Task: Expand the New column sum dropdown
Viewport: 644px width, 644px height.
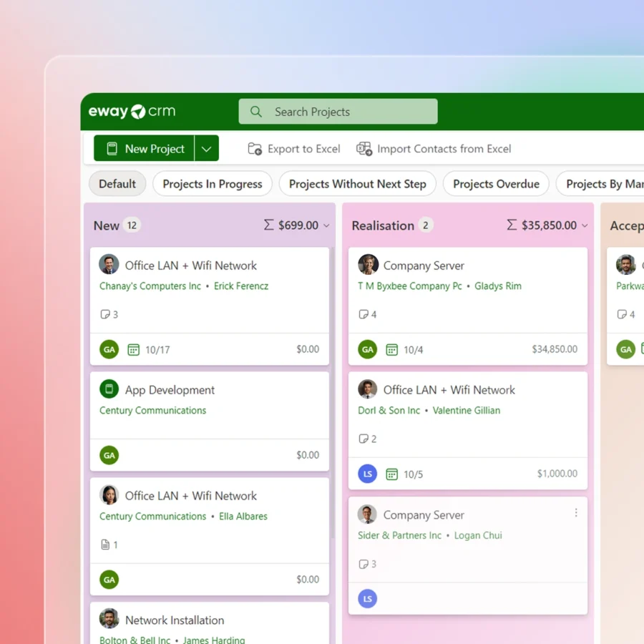Action: click(327, 225)
